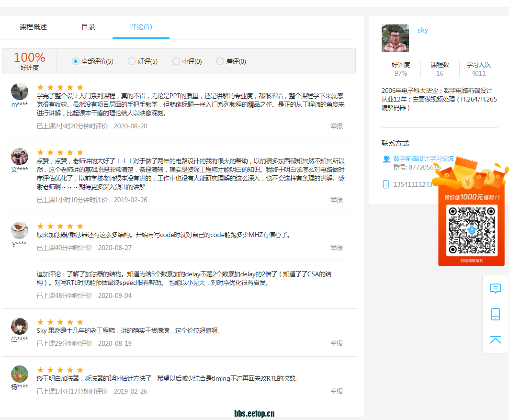The height and width of the screenshot is (420, 509).
Task: Click reviewer m**** avatar image
Action: [20, 91]
